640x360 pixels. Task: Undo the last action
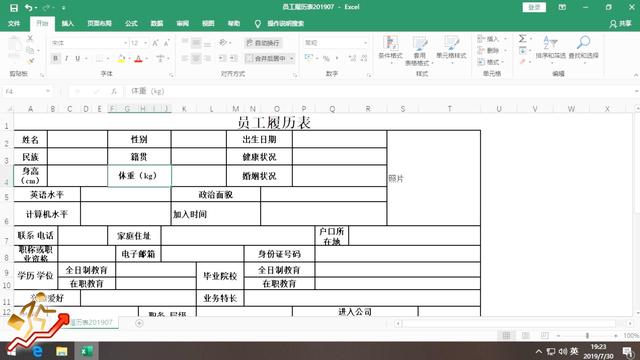coord(29,7)
